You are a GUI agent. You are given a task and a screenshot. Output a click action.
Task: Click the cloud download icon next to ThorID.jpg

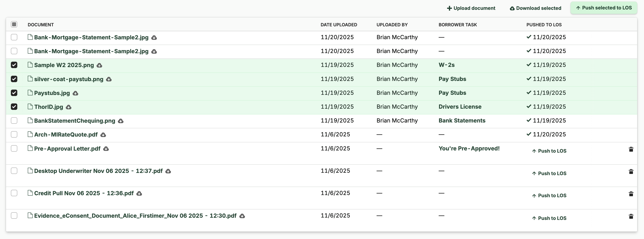69,107
